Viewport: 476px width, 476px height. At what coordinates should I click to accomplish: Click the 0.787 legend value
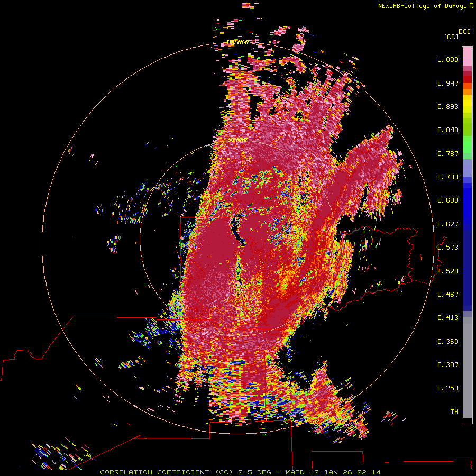[x=448, y=153]
